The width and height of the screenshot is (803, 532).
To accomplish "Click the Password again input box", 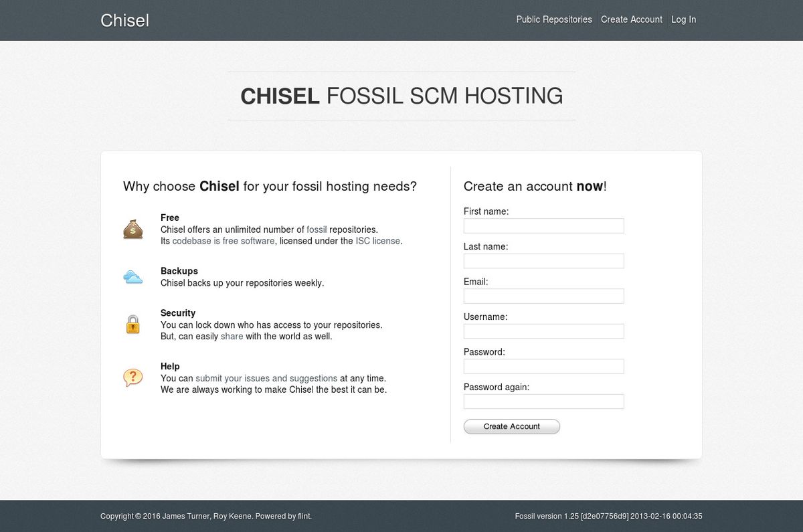I will tap(543, 402).
